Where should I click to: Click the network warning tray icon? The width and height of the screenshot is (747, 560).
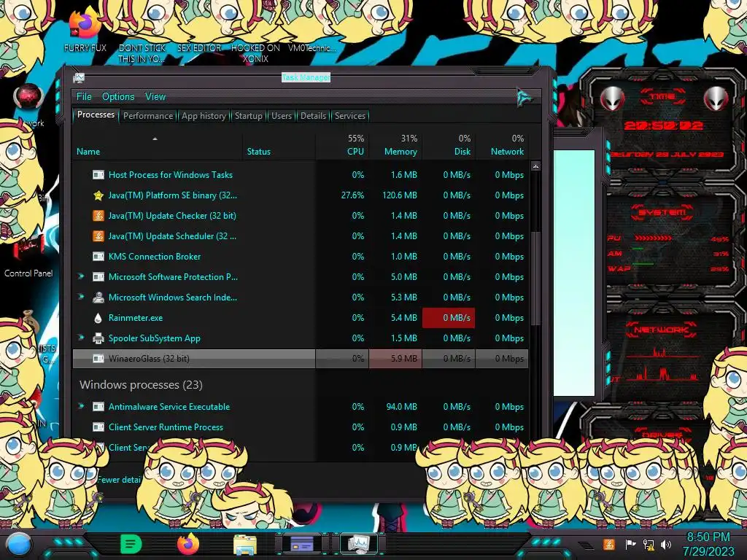[x=649, y=544]
